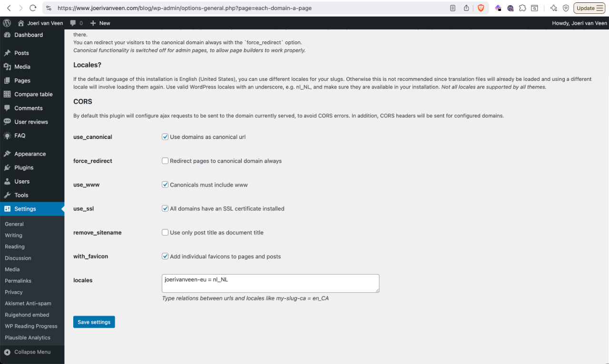This screenshot has width=609, height=364.
Task: Select the Appearance paintbrush icon
Action: pos(8,154)
